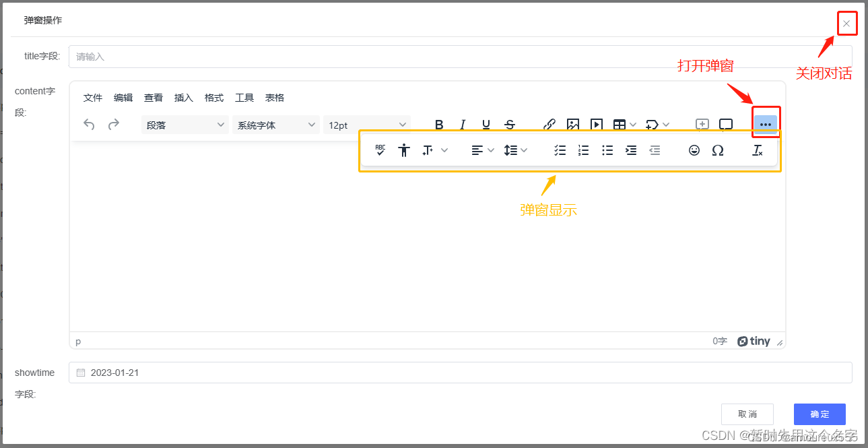
Task: Open the 插入 menu
Action: click(183, 97)
